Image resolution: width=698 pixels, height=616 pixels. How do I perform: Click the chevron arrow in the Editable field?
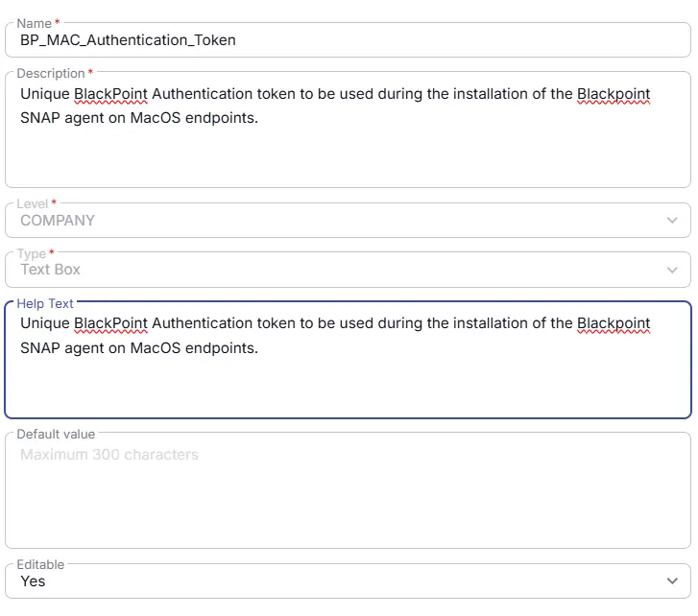coord(672,580)
